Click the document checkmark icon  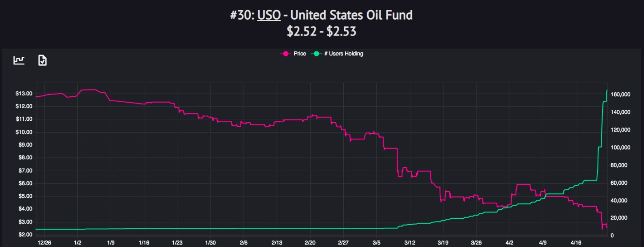pos(43,60)
